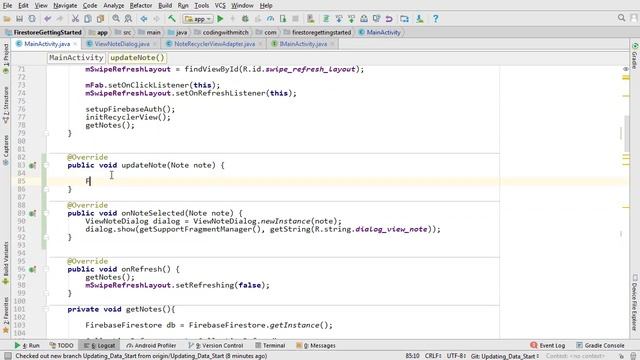
Task: Click the Replace toolbar icon
Action: 128,19
